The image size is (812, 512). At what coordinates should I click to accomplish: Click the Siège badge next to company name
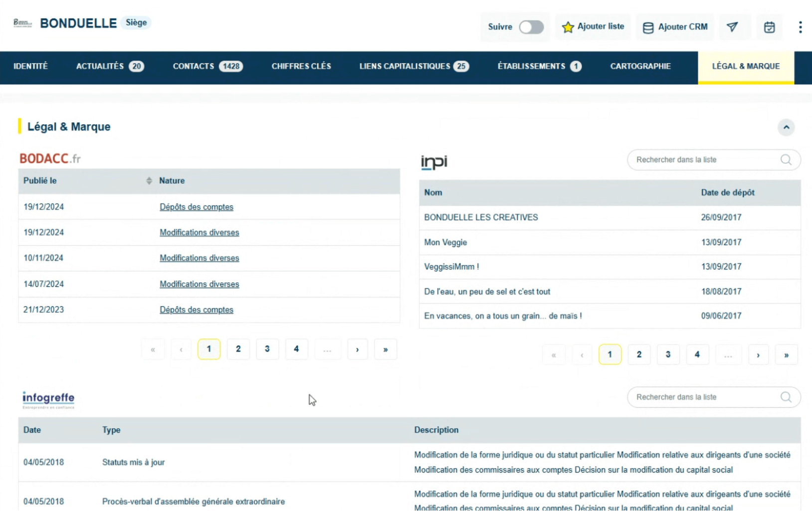136,23
